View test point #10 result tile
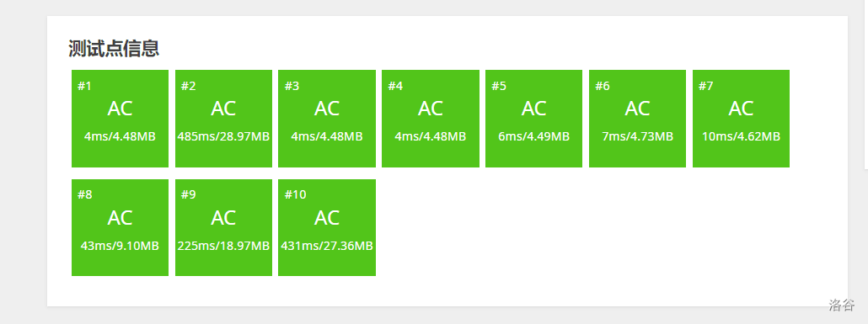This screenshot has width=868, height=324. 327,227
